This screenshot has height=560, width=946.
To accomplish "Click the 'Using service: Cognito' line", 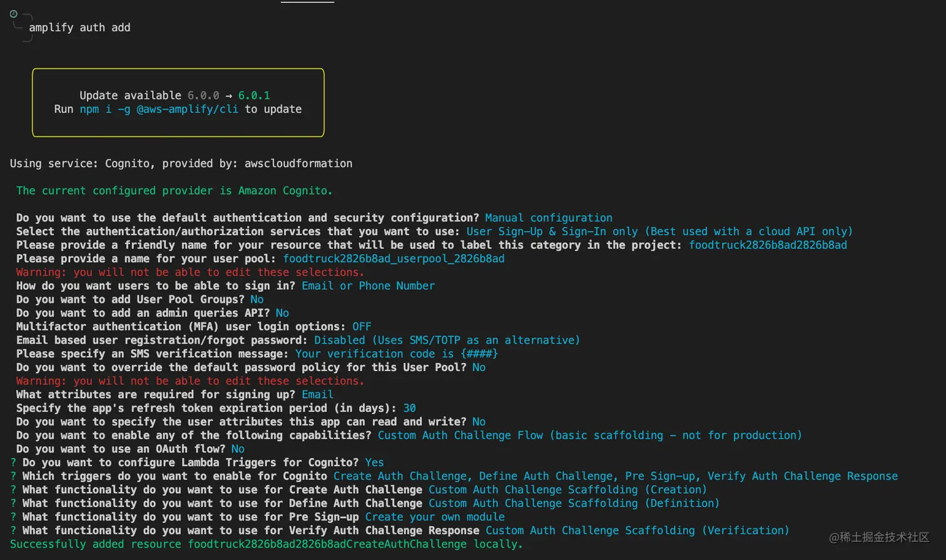I will pyautogui.click(x=181, y=163).
